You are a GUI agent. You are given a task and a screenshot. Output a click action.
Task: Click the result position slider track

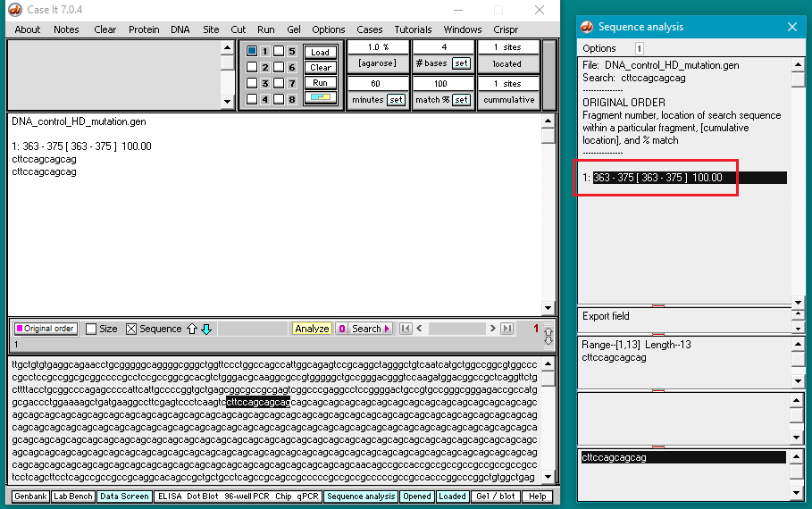tap(457, 329)
